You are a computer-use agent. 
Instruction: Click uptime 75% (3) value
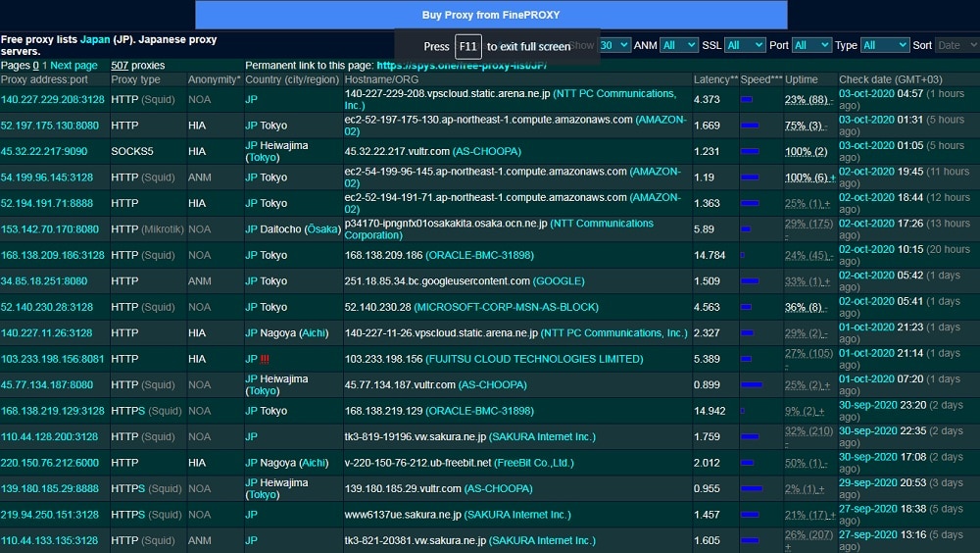806,126
